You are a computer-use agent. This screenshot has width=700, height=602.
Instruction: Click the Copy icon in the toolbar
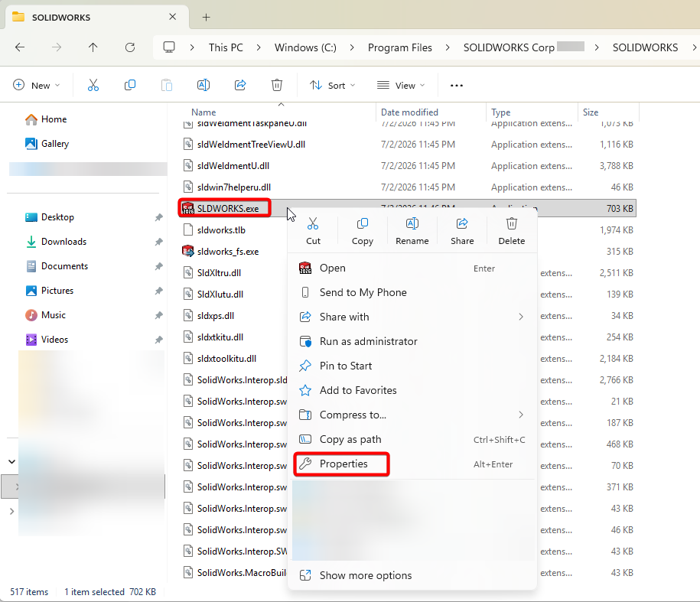[130, 85]
